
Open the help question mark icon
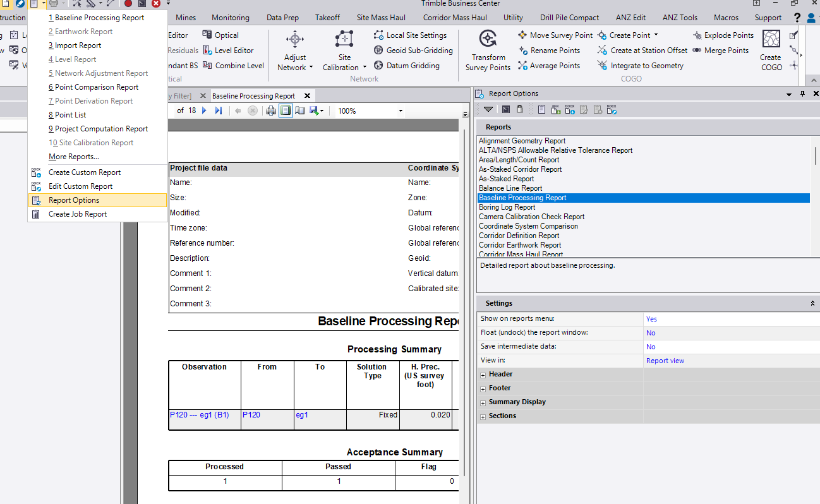click(797, 18)
